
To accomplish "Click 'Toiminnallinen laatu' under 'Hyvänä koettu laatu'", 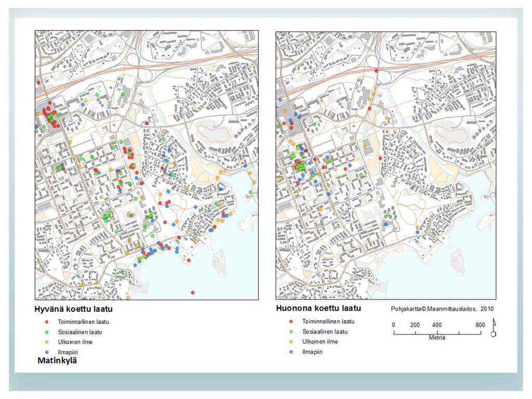I will [84, 322].
